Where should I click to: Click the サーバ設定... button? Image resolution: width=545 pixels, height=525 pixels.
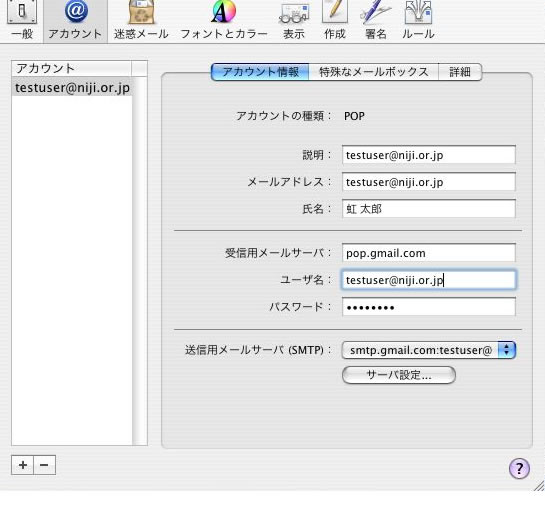click(x=399, y=375)
